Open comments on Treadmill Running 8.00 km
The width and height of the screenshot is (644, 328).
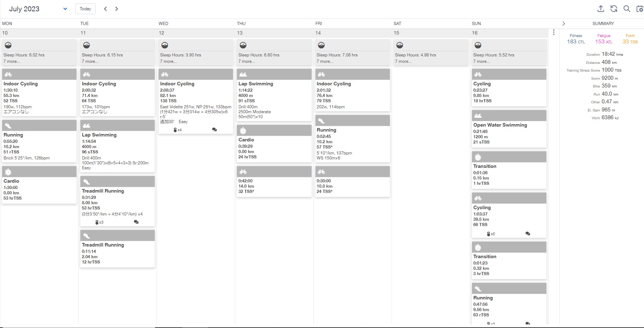pos(136,222)
